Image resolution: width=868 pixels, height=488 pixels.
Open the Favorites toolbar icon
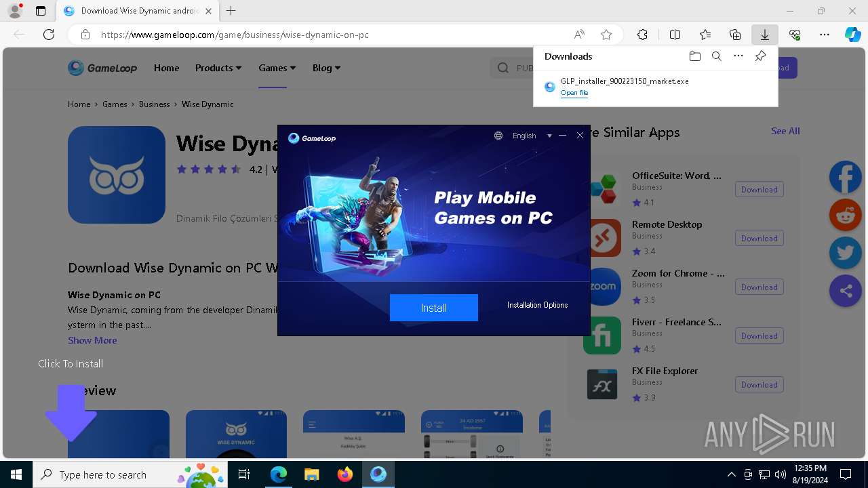click(x=705, y=35)
